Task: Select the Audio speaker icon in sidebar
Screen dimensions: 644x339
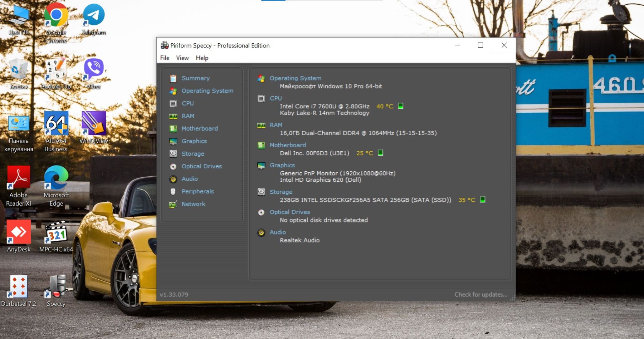Action: click(173, 179)
